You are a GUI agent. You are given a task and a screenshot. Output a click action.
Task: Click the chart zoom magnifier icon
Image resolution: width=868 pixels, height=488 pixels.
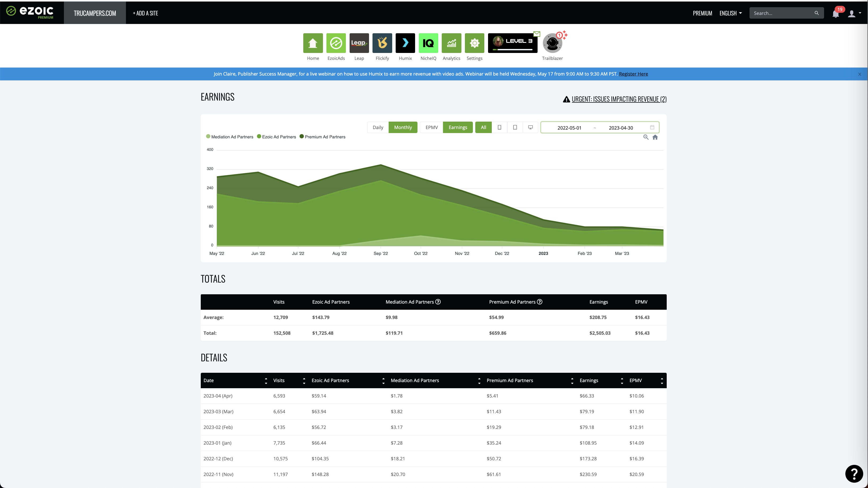click(x=646, y=137)
